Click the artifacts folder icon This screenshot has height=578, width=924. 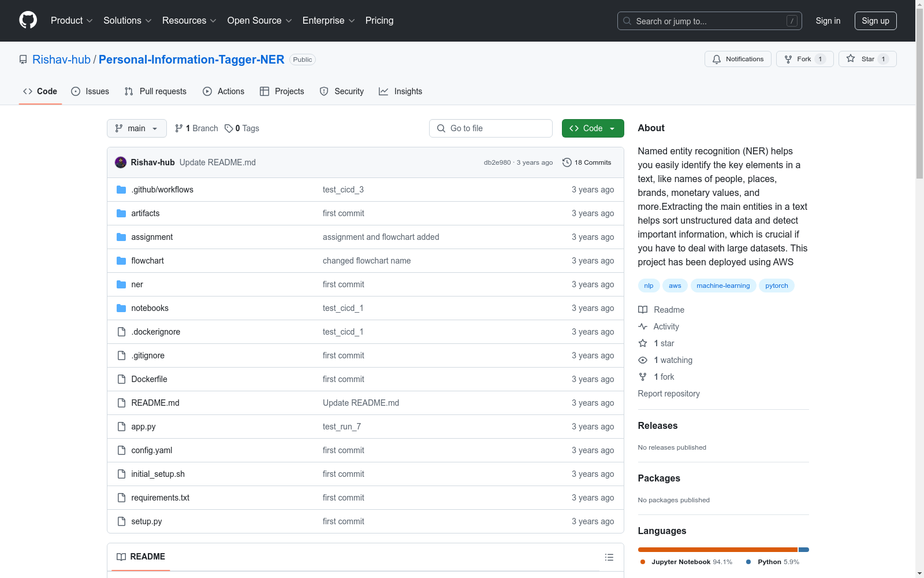click(121, 213)
